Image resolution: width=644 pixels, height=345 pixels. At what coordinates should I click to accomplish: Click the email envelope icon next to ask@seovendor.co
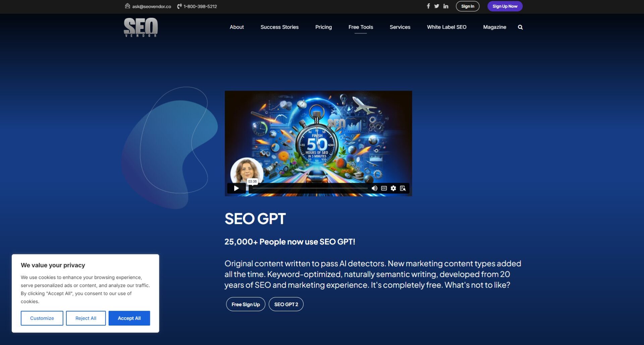[x=127, y=6]
